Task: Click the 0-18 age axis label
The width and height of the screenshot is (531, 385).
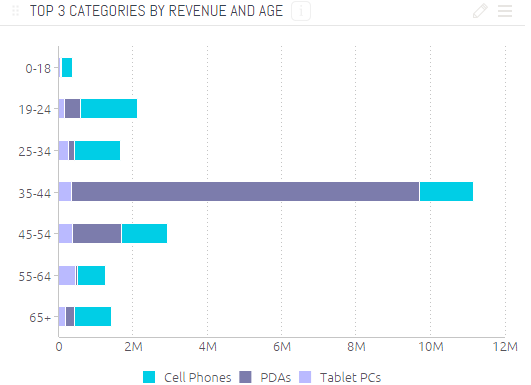Action: pyautogui.click(x=38, y=68)
